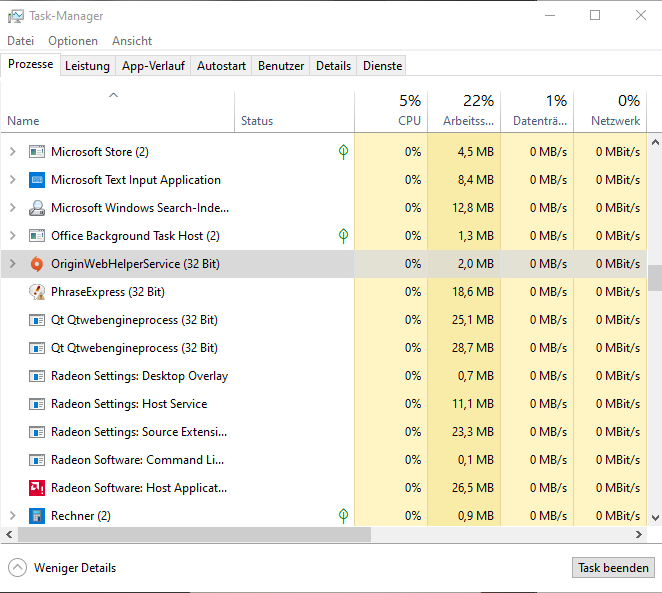This screenshot has width=662, height=593.
Task: Click the PhraseExpress process icon
Action: (37, 292)
